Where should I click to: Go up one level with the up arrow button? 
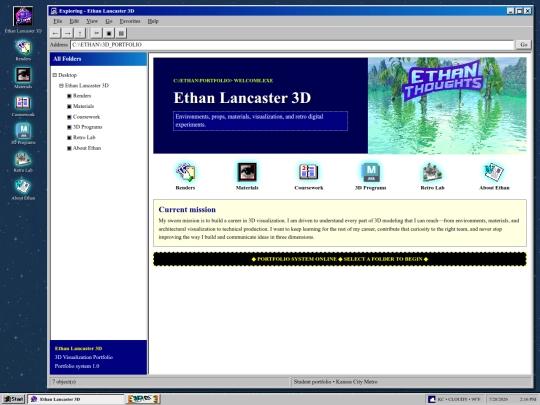coord(80,33)
